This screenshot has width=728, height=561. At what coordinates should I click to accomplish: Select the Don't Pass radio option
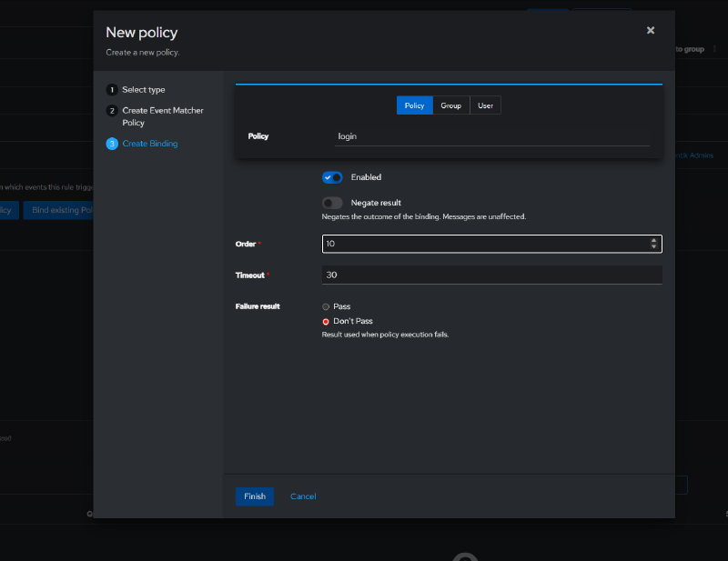tap(326, 321)
